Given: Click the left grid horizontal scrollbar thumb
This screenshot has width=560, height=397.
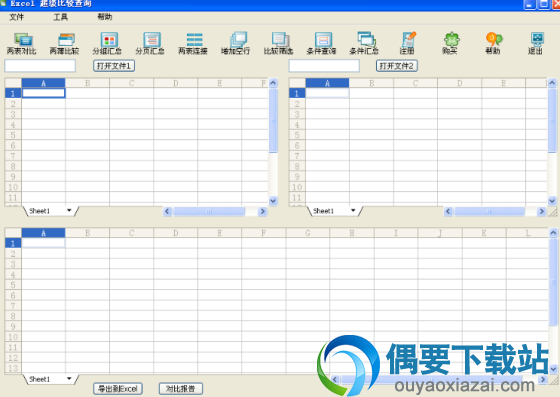Looking at the screenshot, I should click(x=209, y=211).
